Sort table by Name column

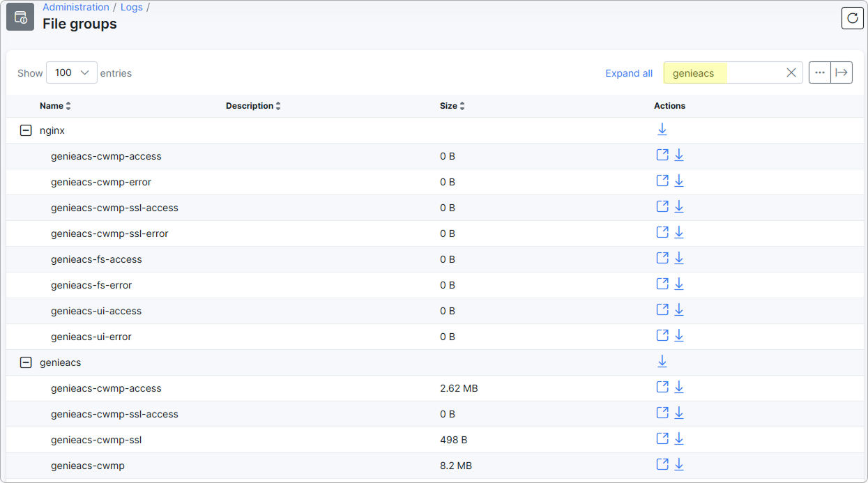[55, 106]
